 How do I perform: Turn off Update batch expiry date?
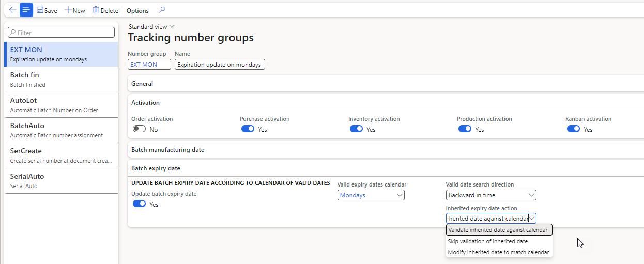(x=139, y=204)
